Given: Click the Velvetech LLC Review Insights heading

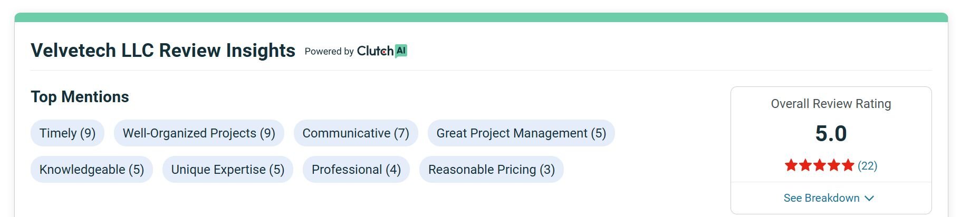Looking at the screenshot, I should pyautogui.click(x=163, y=51).
